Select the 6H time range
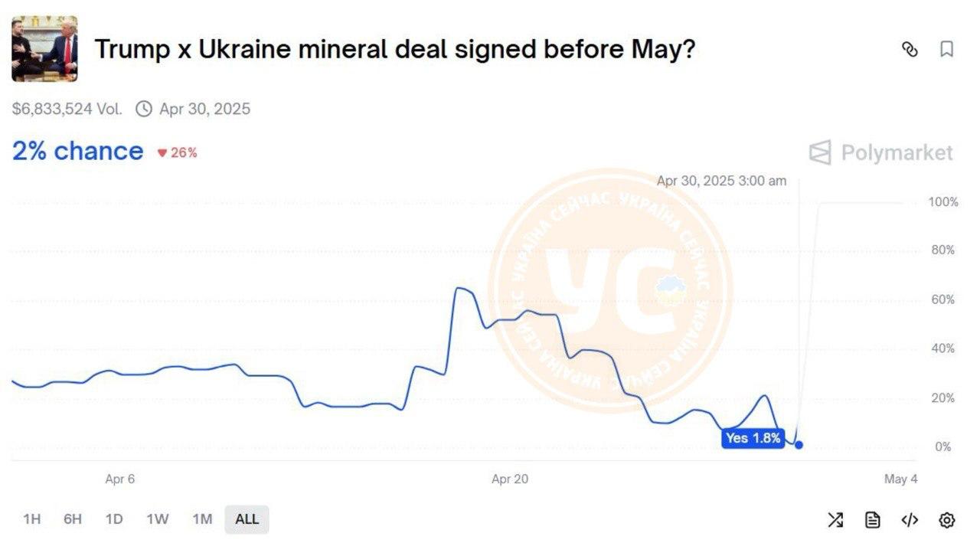The width and height of the screenshot is (980, 543). pos(73,519)
